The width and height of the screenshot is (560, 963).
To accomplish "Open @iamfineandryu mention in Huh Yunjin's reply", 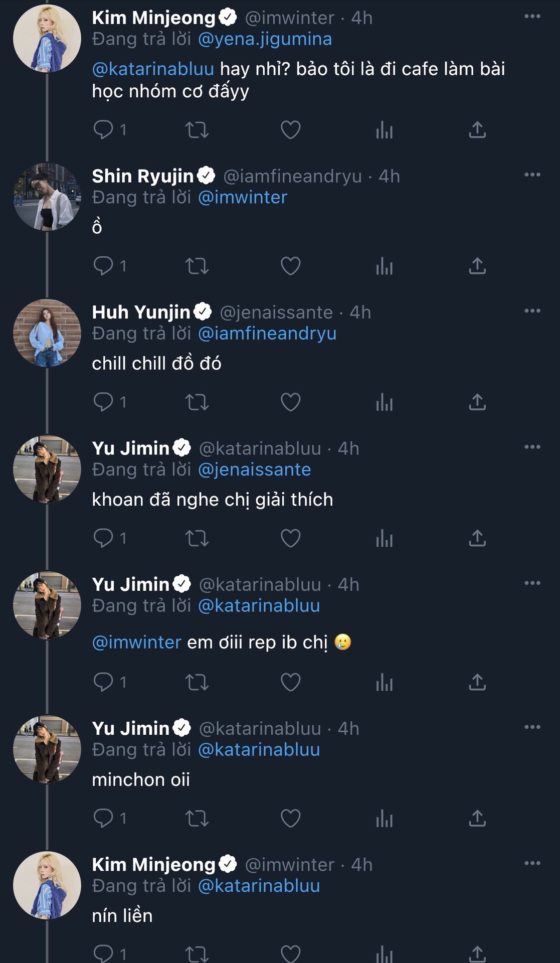I will tap(267, 334).
